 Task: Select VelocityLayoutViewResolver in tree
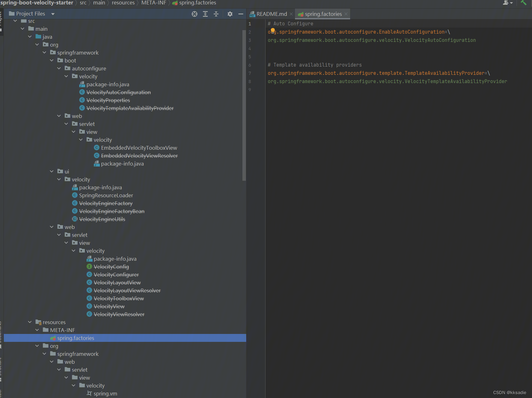[x=127, y=290]
